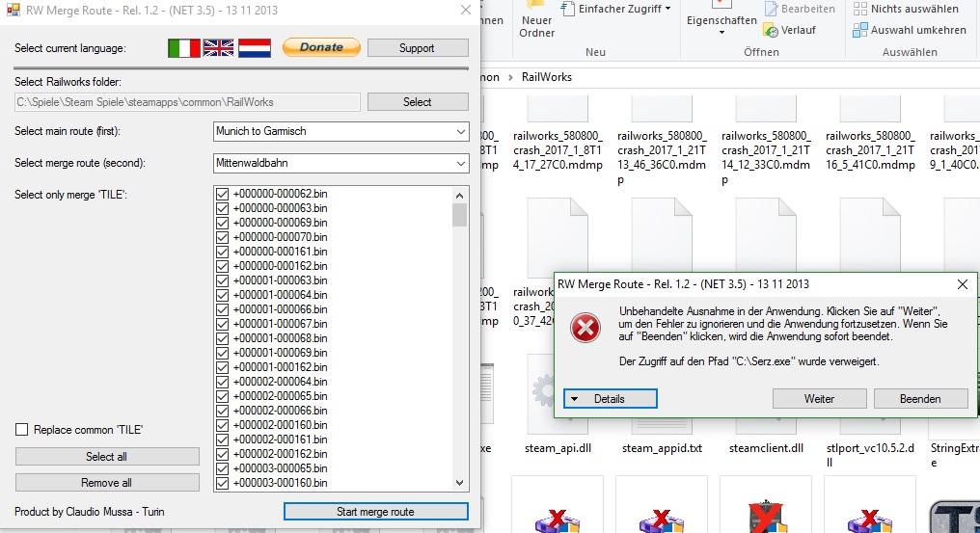Click Bearbeiten in Explorer ribbon
This screenshot has width=980, height=533.
point(800,9)
